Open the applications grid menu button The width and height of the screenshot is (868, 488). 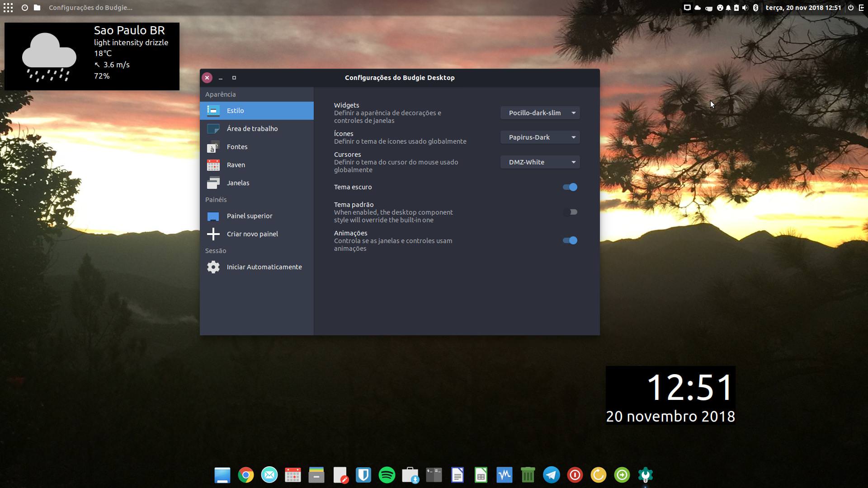[8, 8]
